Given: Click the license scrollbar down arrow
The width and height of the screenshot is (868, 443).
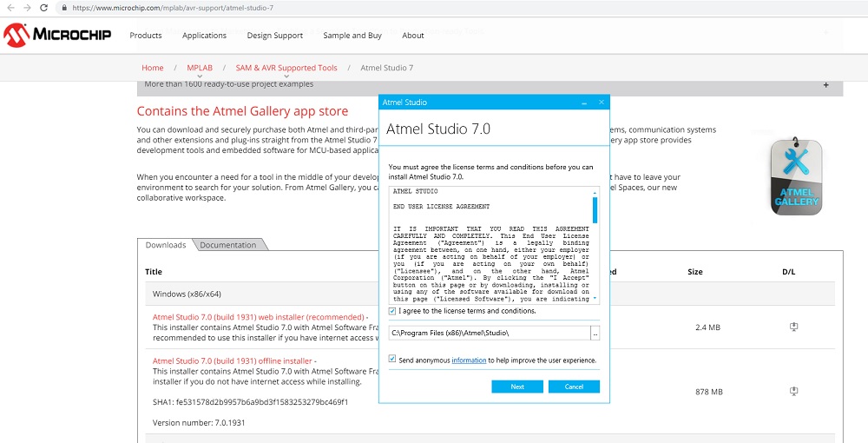Looking at the screenshot, I should click(x=595, y=299).
